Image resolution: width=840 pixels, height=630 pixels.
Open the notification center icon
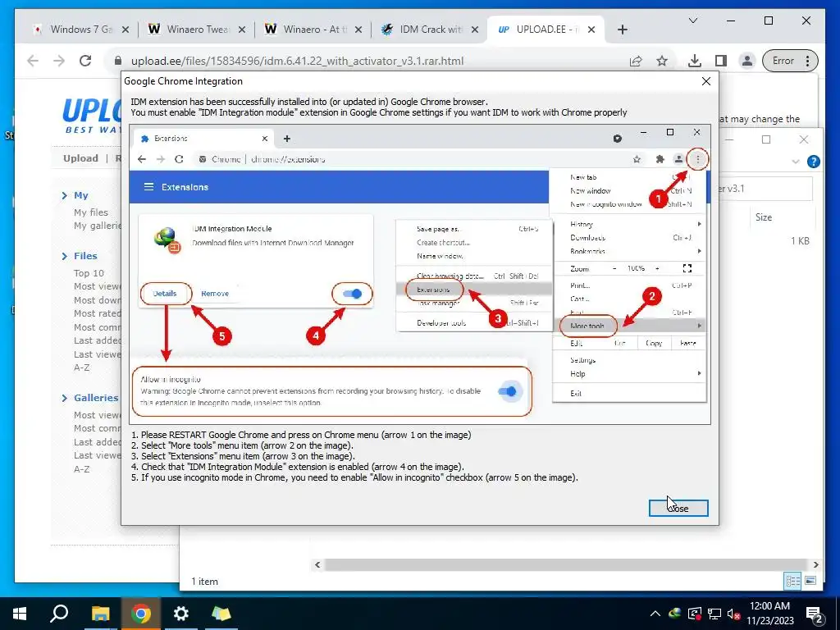click(814, 614)
